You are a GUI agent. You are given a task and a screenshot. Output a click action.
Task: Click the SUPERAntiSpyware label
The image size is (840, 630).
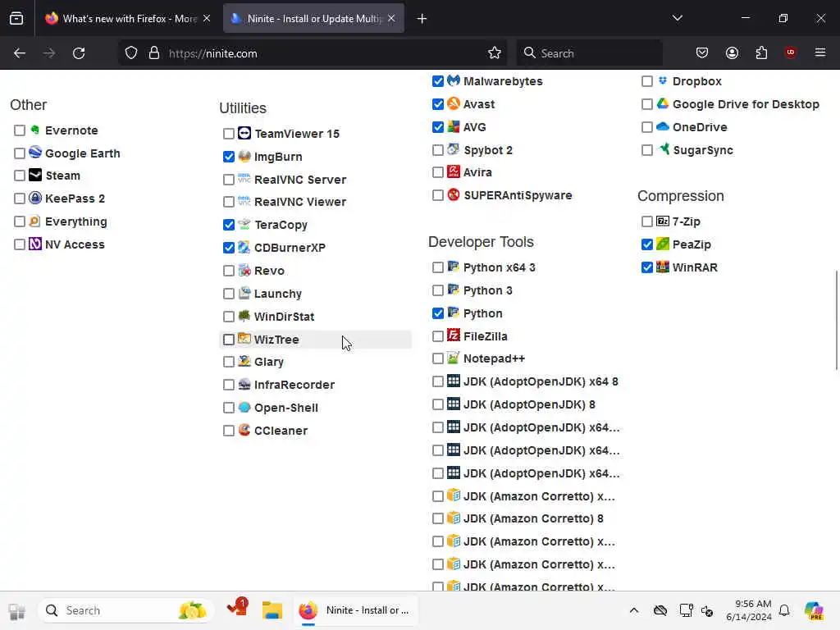pos(518,195)
